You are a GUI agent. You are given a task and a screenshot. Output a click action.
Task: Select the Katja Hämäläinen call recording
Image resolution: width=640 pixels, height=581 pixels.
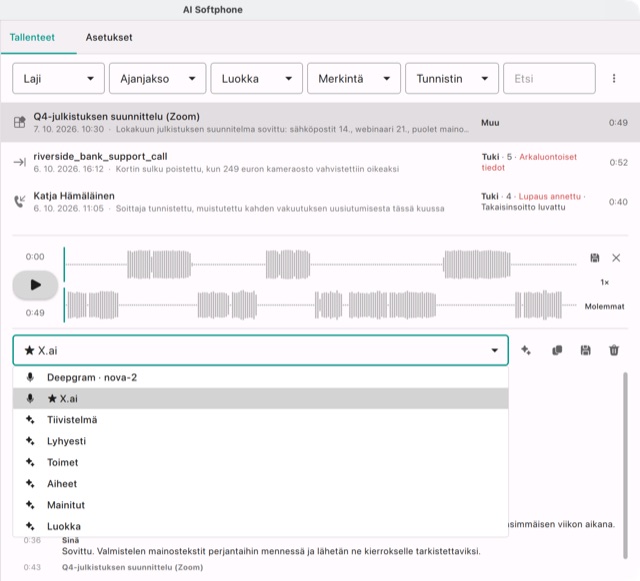click(x=320, y=202)
